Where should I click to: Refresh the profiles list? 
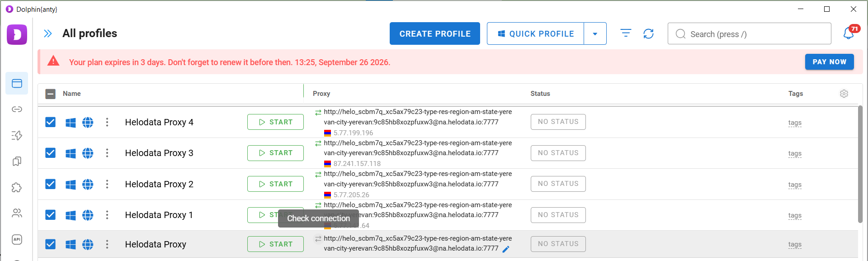[x=648, y=33]
